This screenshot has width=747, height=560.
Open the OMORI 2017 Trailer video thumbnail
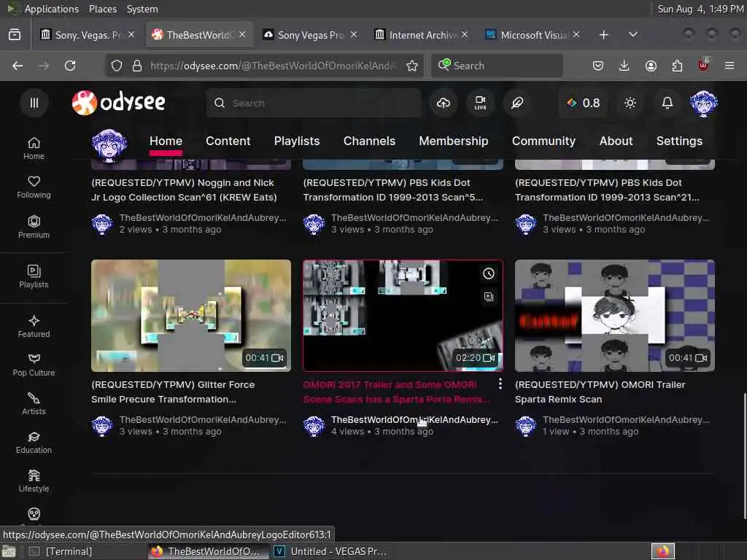coord(403,315)
